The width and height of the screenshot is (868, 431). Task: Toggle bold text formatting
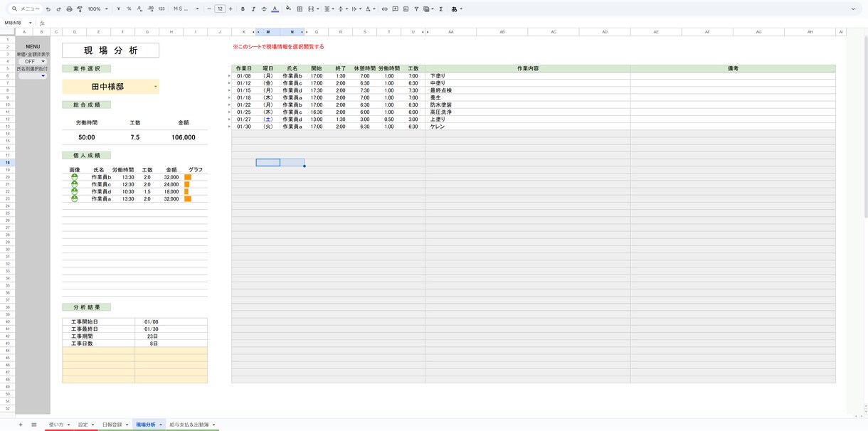(243, 9)
